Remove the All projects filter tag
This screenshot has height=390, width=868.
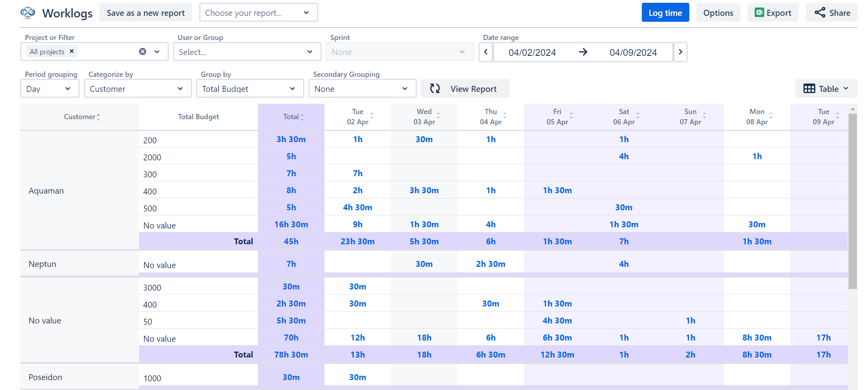click(x=72, y=51)
